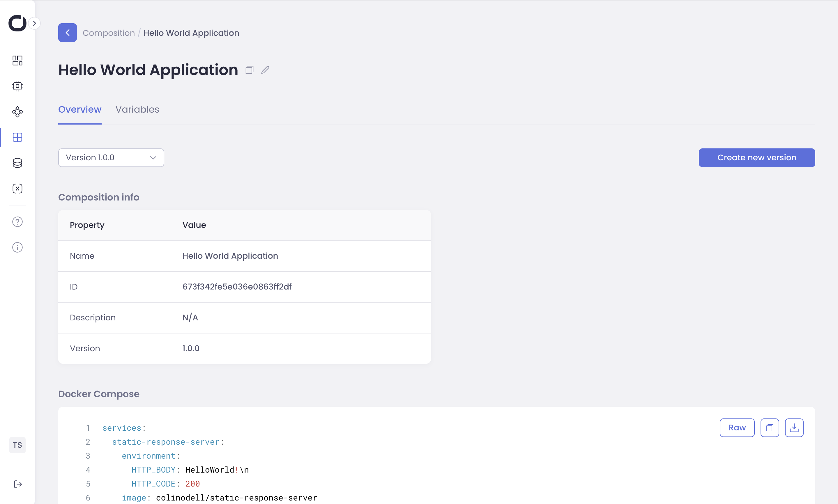Screen dimensions: 838x504
Task: Click the help question mark icon
Action: coord(17,222)
